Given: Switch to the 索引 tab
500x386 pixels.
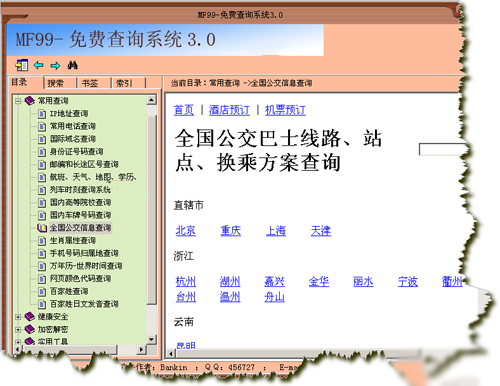Looking at the screenshot, I should point(129,83).
